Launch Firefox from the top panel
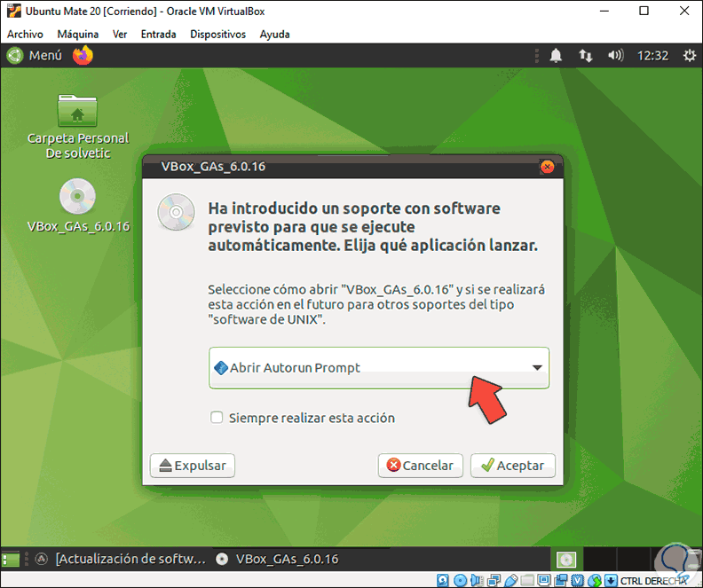Screen dimensions: 703x588 (x=83, y=56)
